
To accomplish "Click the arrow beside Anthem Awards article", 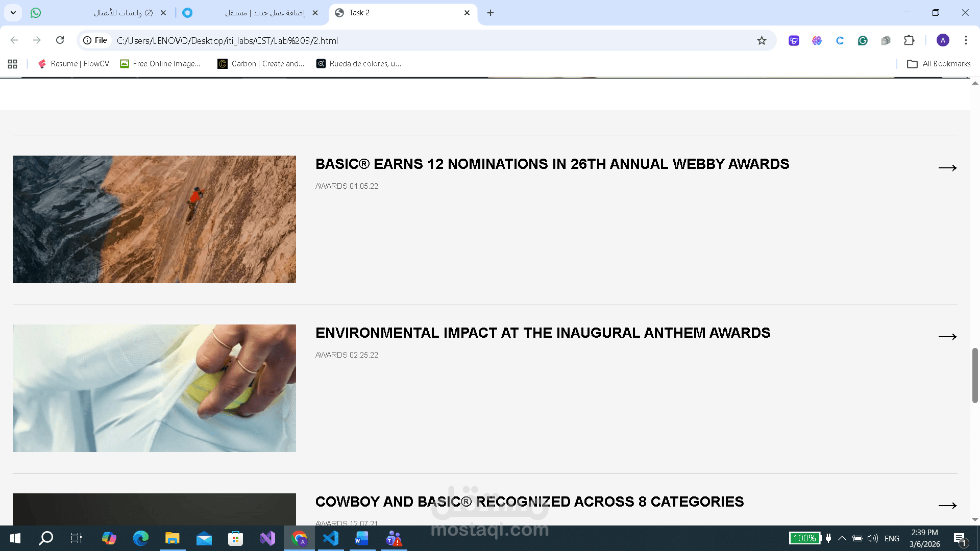I will click(947, 337).
